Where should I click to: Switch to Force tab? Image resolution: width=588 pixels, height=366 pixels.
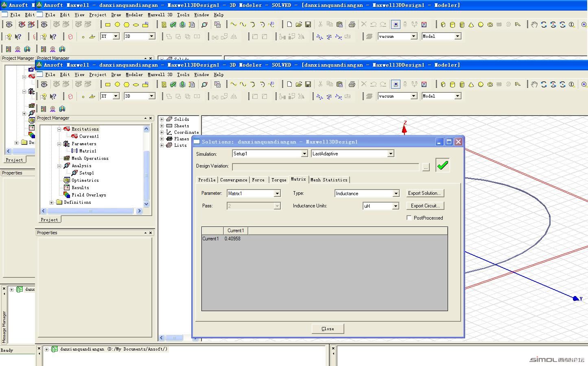tap(258, 180)
